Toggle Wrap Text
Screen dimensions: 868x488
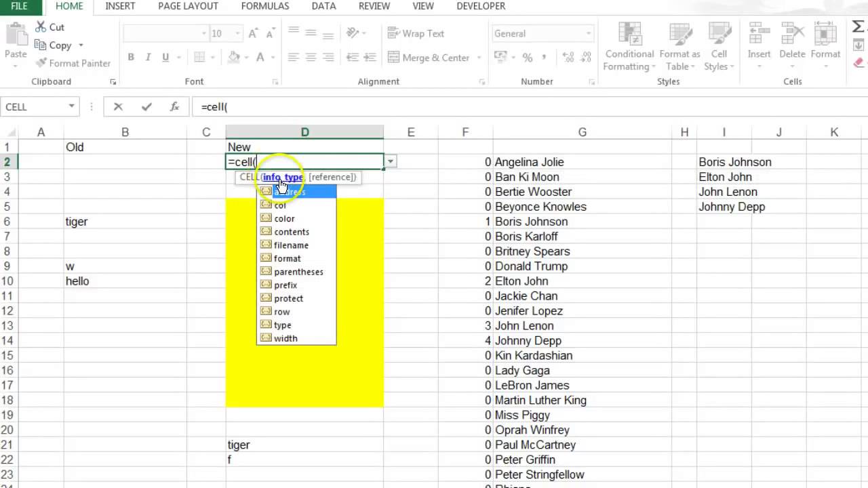click(x=416, y=33)
